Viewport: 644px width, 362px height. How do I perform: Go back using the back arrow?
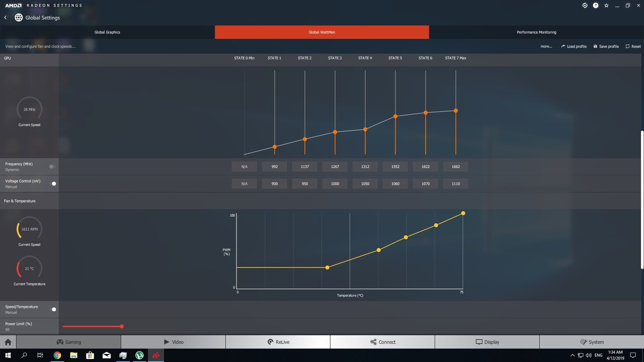click(x=6, y=18)
